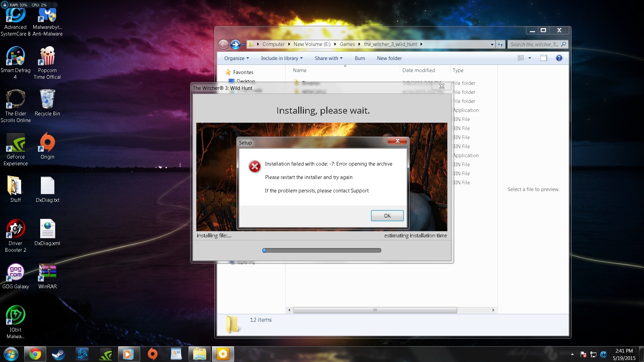Change your view icon in Explorer

pyautogui.click(x=521, y=58)
